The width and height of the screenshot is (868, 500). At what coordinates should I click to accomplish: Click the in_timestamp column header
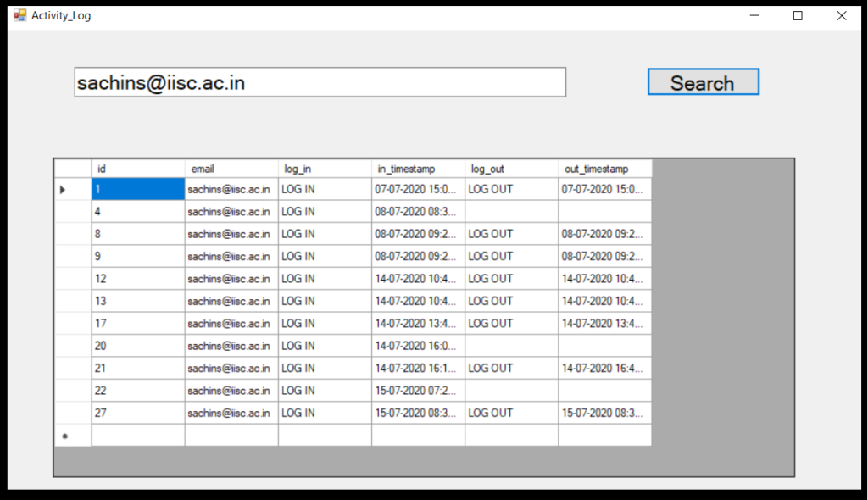[x=417, y=169]
